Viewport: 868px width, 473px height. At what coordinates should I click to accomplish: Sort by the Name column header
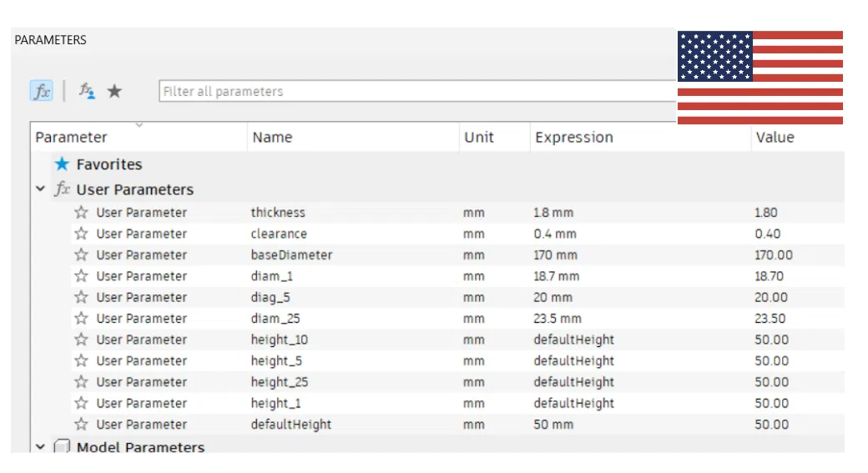(x=272, y=138)
